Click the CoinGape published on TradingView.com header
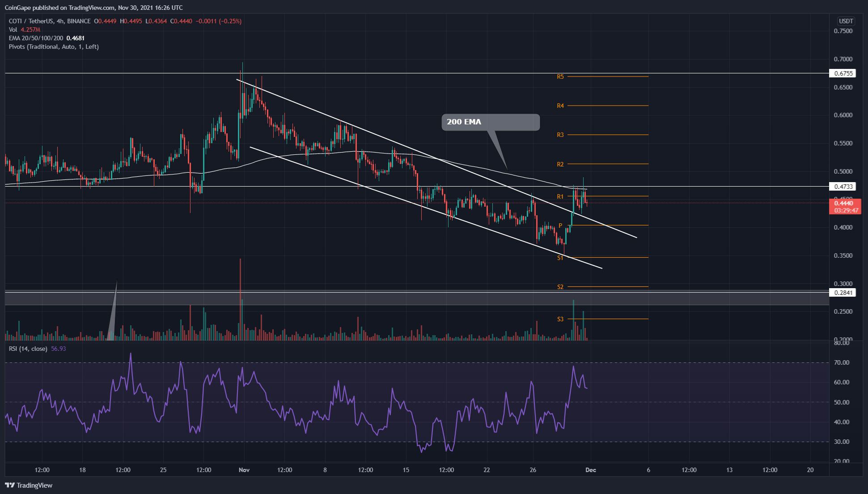The width and height of the screenshot is (868, 494). (93, 8)
